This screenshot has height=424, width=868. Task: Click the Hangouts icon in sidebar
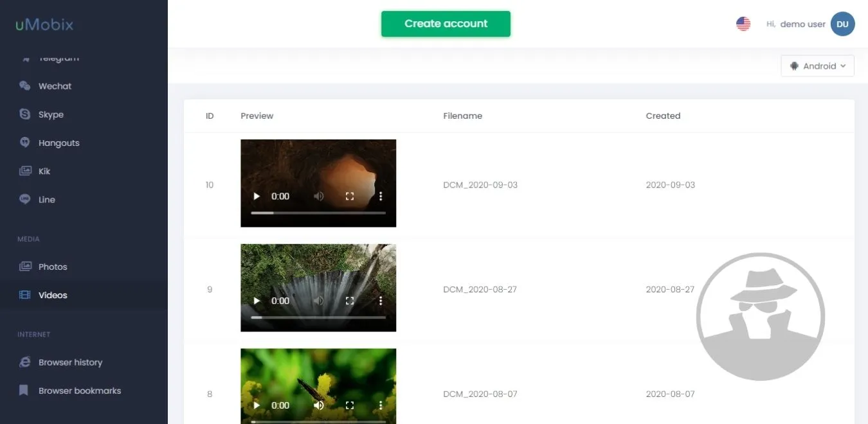click(24, 143)
